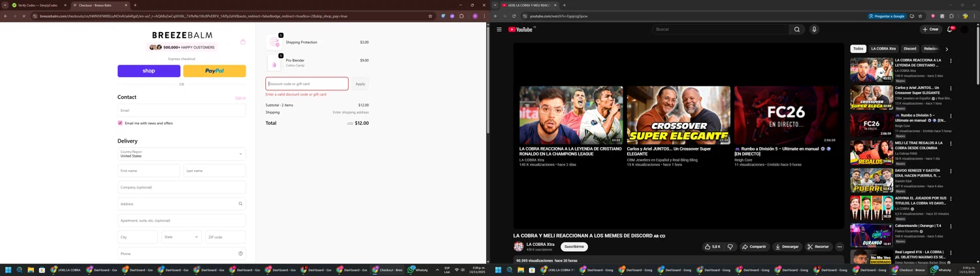
Task: Expand the tab search arrow in the YouTube window
Action: point(495,5)
